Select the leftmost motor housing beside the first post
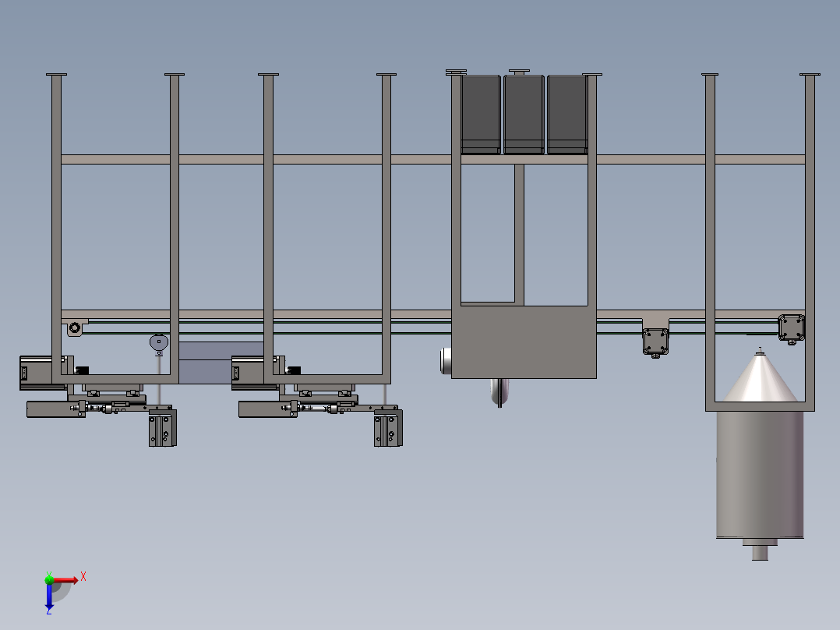Viewport: 840px width, 630px height. point(36,373)
